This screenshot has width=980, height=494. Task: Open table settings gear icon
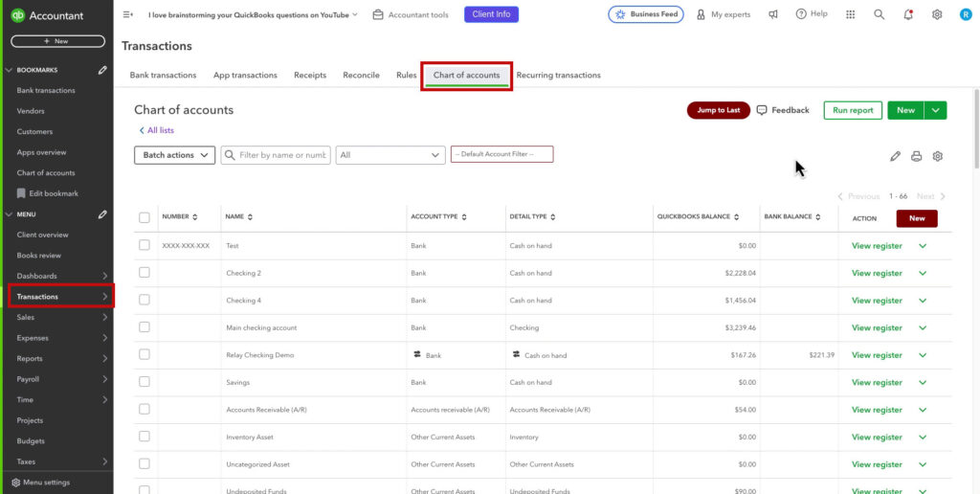938,156
